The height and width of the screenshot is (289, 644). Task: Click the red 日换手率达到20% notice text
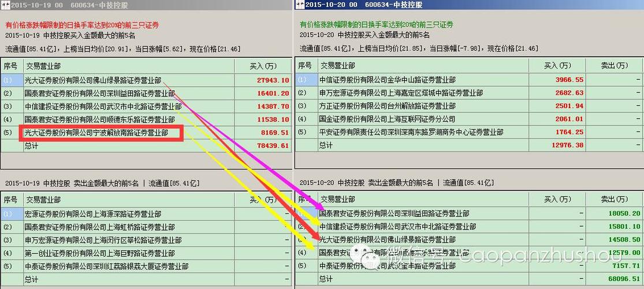point(82,25)
